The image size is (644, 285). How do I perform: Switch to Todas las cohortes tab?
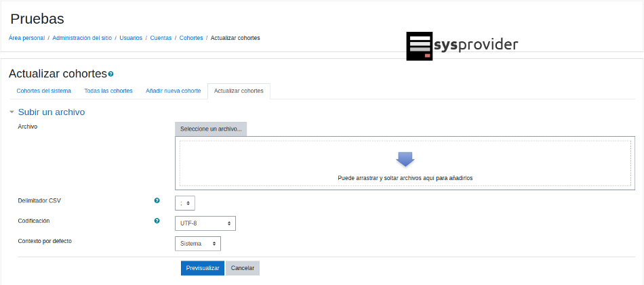tap(108, 91)
